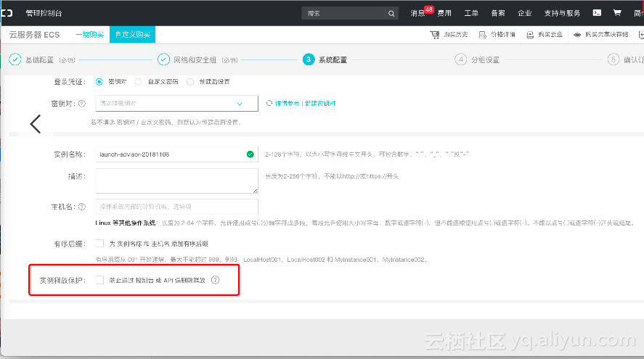Focus the 实例名称 input field
Viewport: 644px width, 359px height.
176,154
